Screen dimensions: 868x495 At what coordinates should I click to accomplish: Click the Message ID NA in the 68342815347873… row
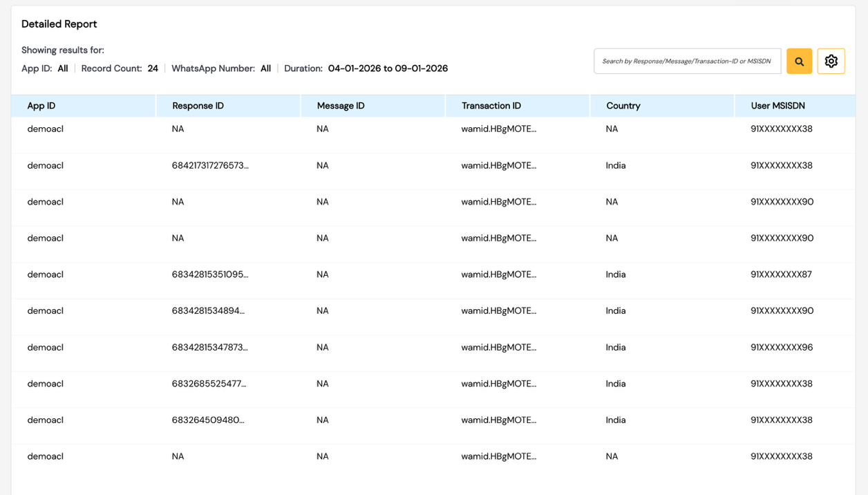pyautogui.click(x=323, y=347)
